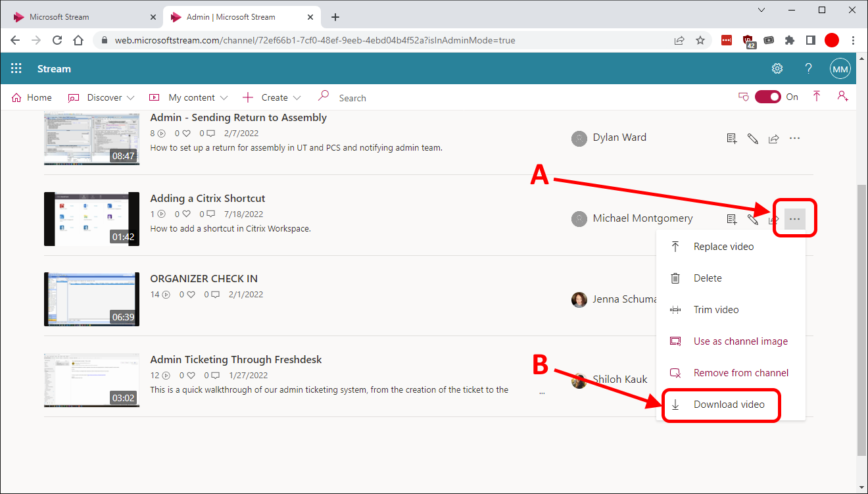Open the 01:42 video thumbnail
868x494 pixels.
point(91,219)
